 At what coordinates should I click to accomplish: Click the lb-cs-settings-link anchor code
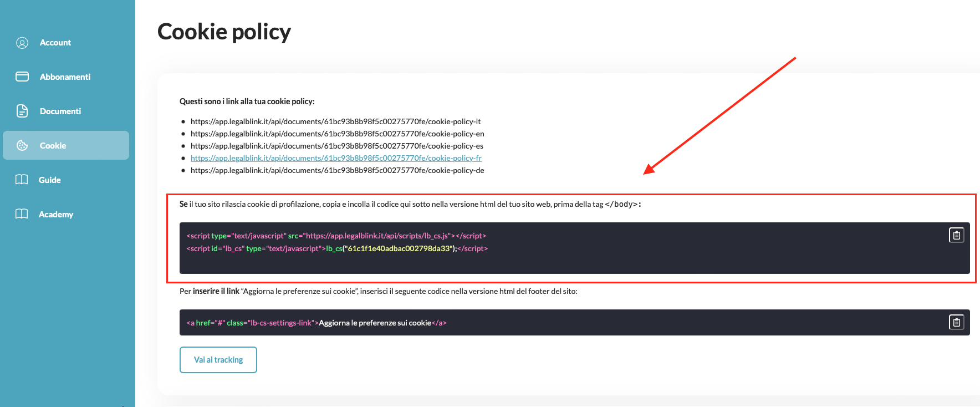[317, 323]
